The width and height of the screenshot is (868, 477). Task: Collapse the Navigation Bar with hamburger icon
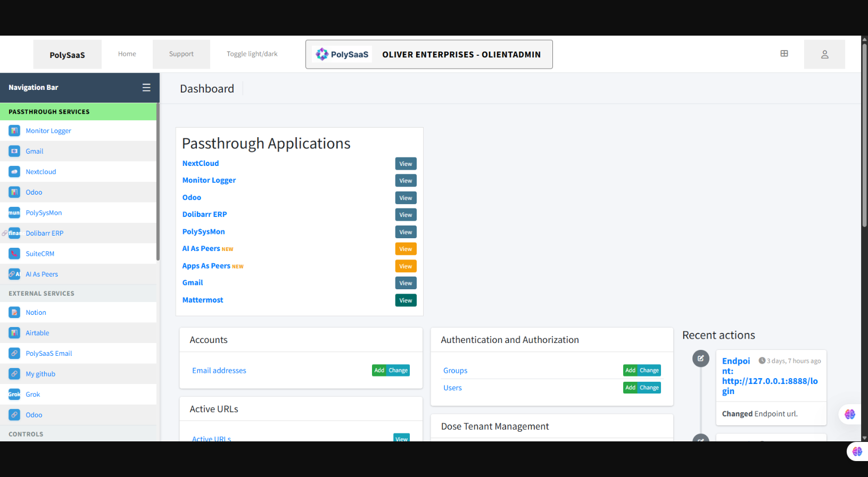pyautogui.click(x=146, y=88)
